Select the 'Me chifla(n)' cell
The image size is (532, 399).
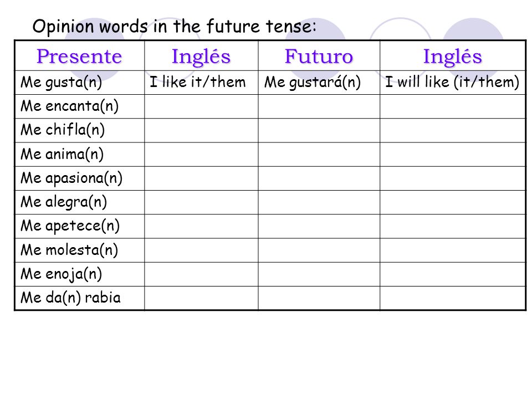(x=80, y=130)
